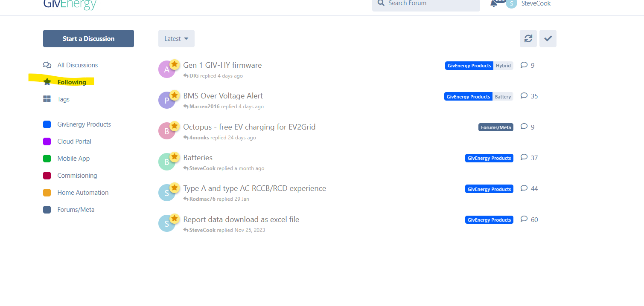The image size is (644, 306).
Task: Open Octopus - free EV charging for EV2Grid
Action: 249,127
